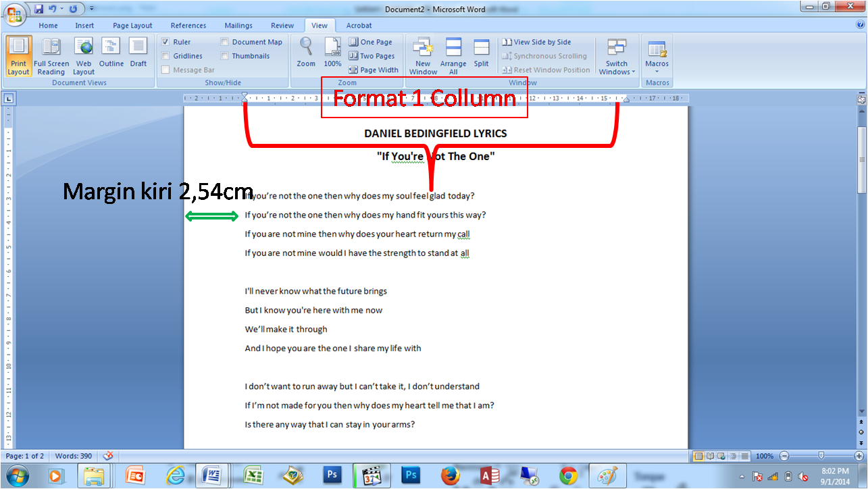Open the References tab
The width and height of the screenshot is (868, 489).
pos(188,26)
